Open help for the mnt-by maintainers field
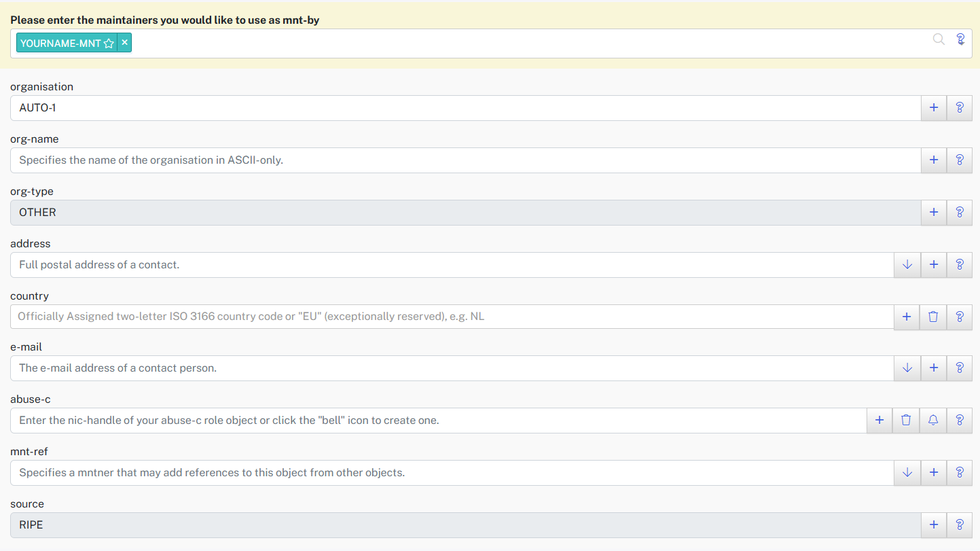The image size is (980, 551). pyautogui.click(x=960, y=39)
